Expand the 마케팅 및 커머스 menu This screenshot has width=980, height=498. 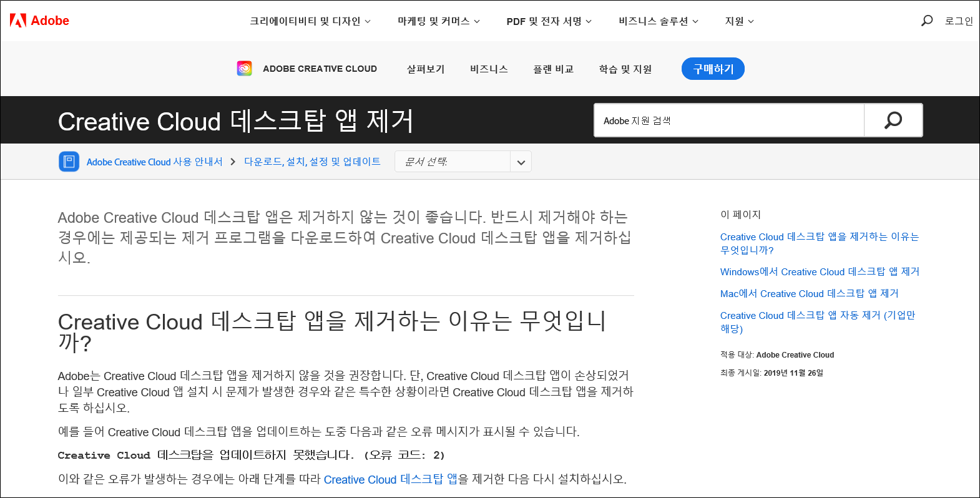[x=439, y=21]
